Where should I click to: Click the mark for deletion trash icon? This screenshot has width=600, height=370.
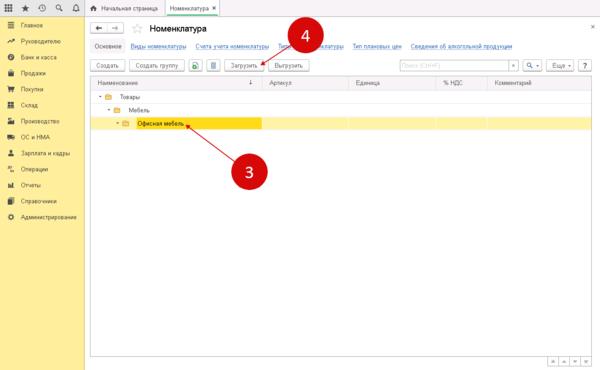click(x=213, y=65)
